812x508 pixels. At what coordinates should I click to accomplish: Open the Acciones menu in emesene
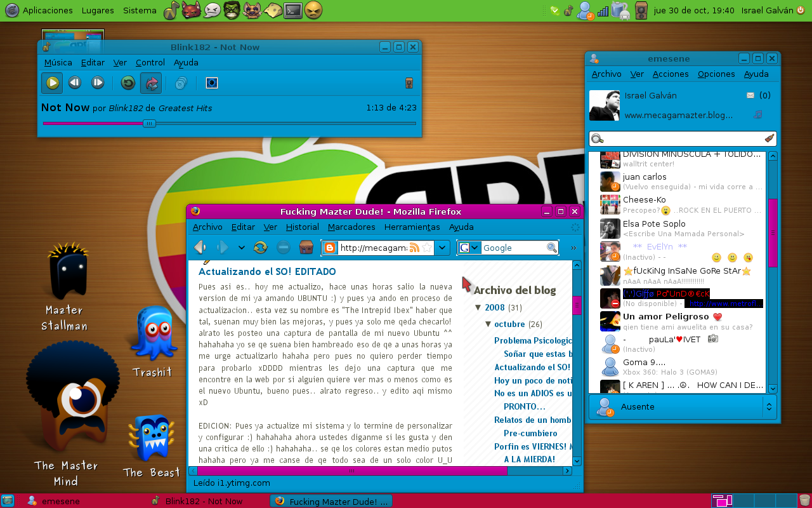[671, 74]
